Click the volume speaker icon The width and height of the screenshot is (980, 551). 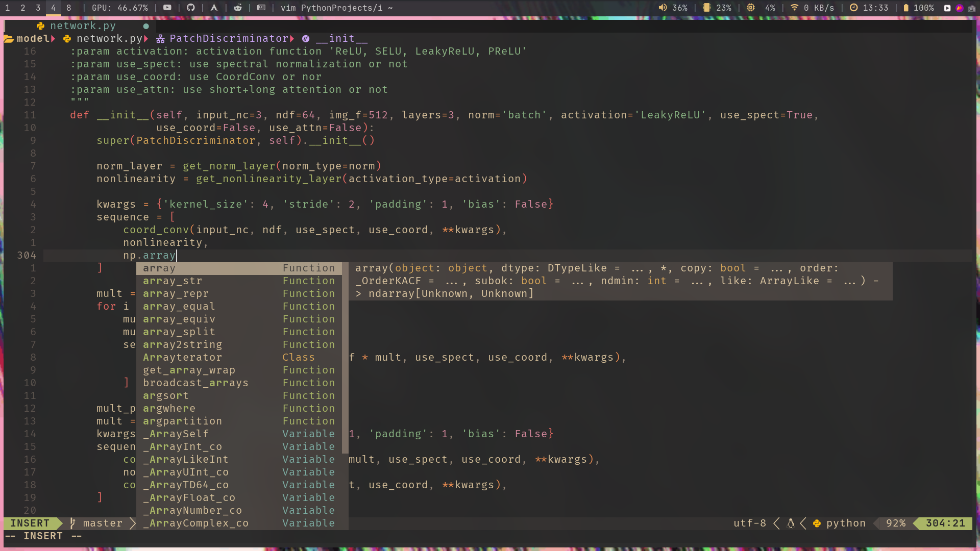(663, 8)
